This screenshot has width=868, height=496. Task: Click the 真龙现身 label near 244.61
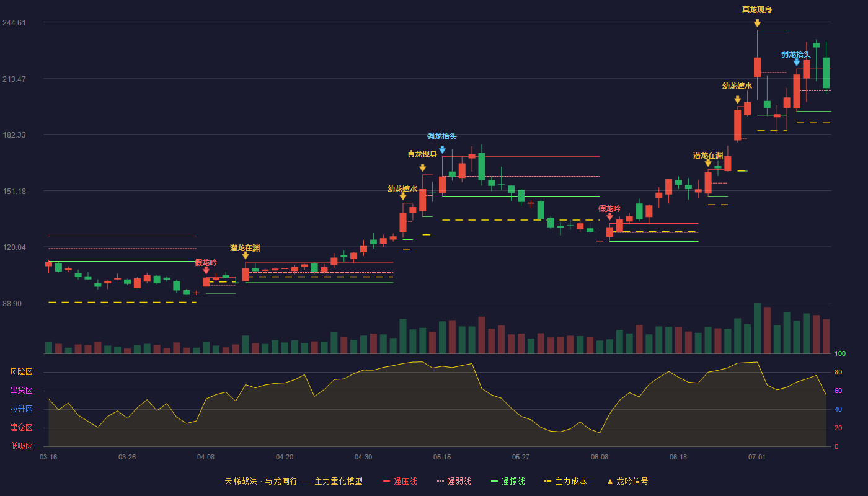[757, 9]
